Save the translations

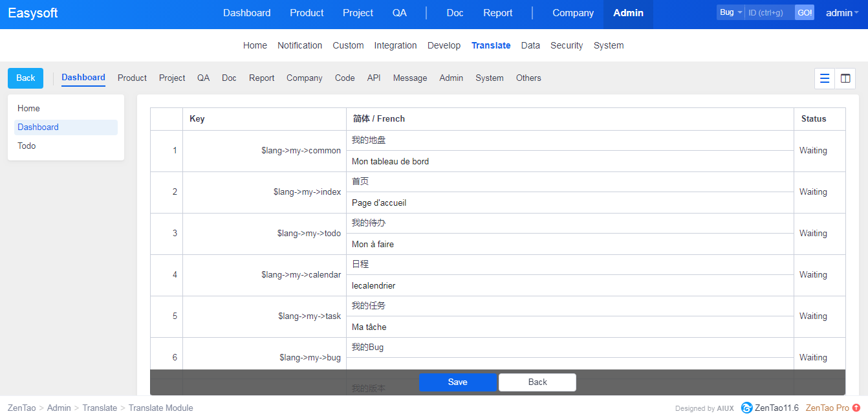457,382
